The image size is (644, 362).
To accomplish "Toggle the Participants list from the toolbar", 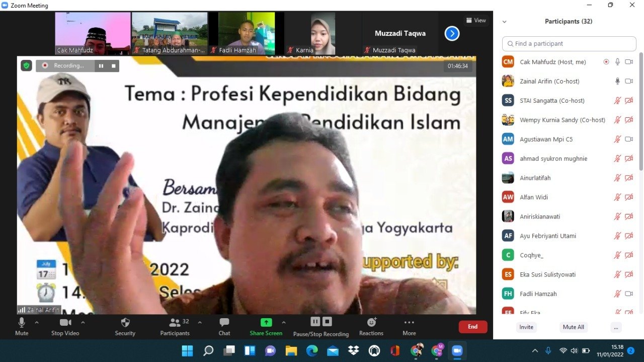I will point(175,326).
